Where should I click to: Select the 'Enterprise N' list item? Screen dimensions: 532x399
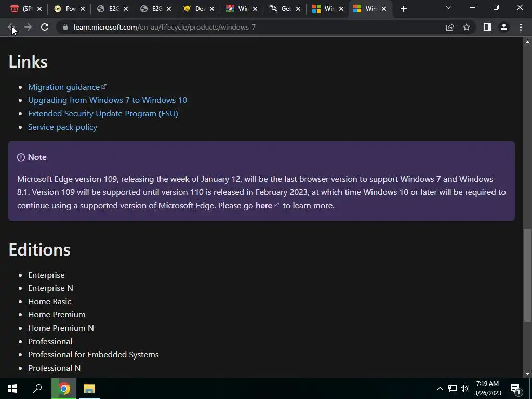[x=50, y=288]
